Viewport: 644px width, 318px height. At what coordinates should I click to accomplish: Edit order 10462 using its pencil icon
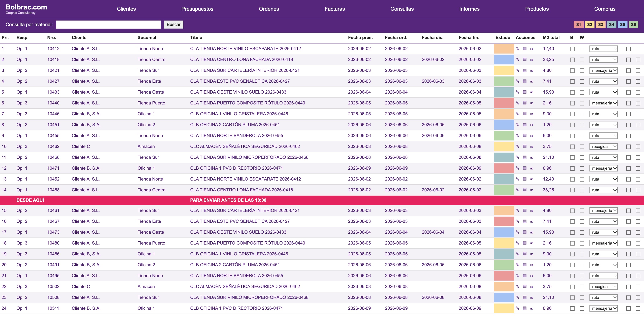[517, 147]
